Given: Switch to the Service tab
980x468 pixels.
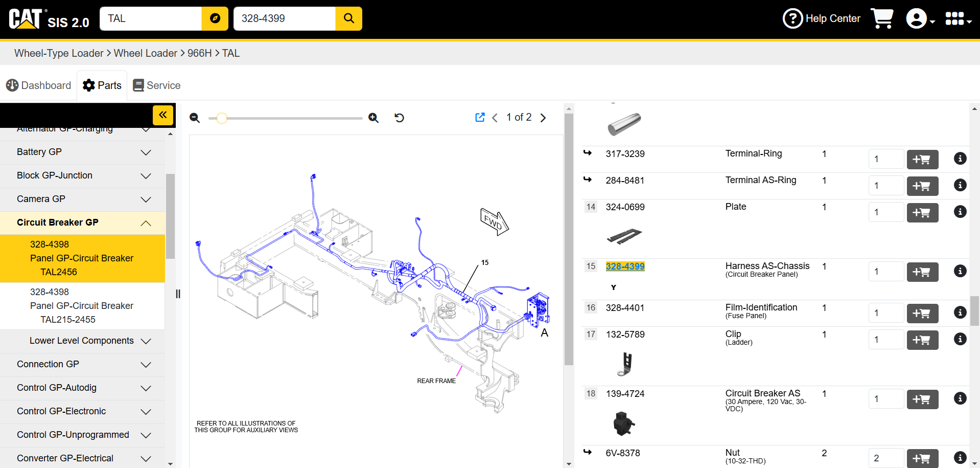Looking at the screenshot, I should tap(157, 85).
